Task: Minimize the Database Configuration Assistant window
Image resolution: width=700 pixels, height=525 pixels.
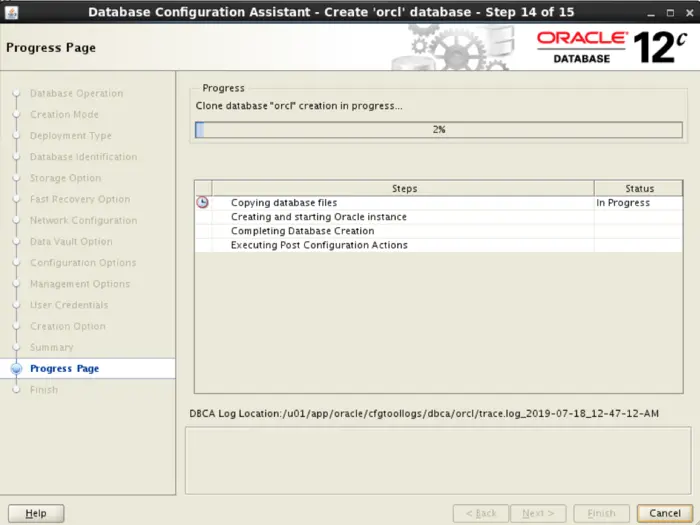Action: (x=651, y=13)
